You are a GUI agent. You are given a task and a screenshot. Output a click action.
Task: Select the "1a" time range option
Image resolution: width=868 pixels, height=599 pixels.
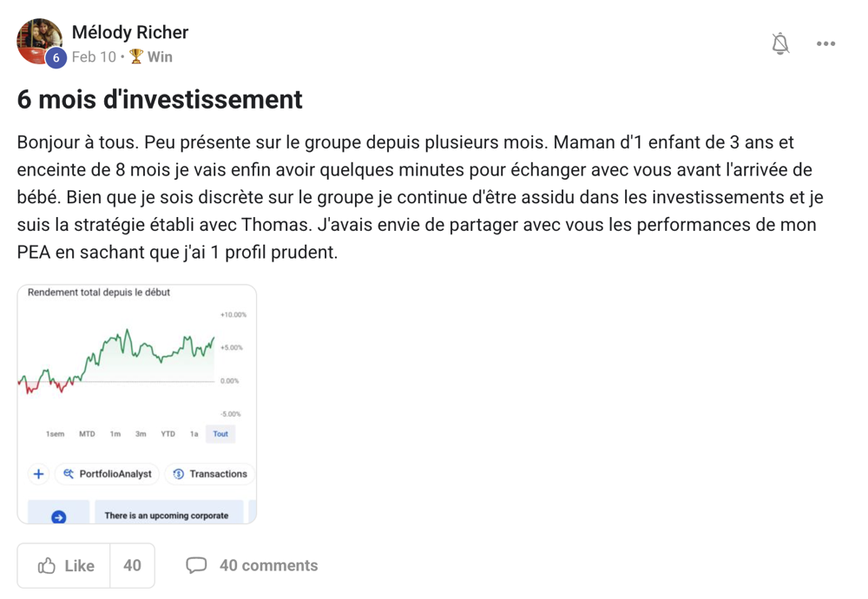194,434
